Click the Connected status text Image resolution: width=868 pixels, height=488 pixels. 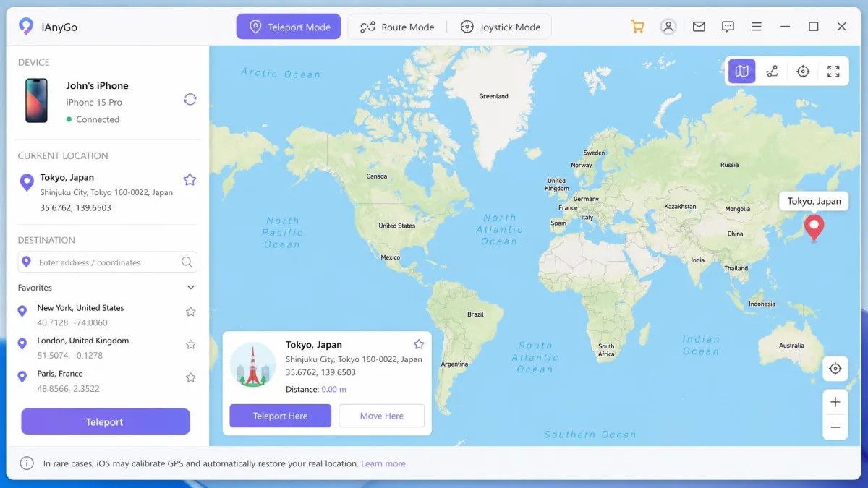tap(98, 119)
